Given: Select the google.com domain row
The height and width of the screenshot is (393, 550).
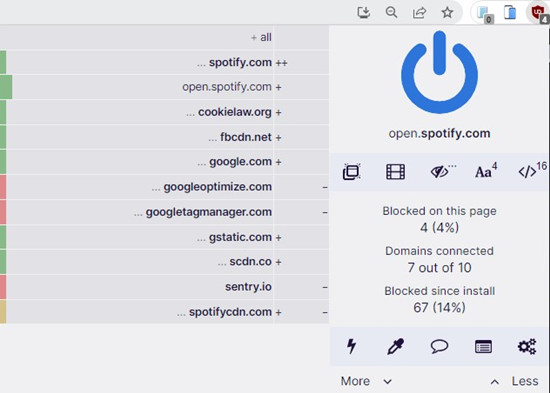Looking at the screenshot, I should (x=165, y=162).
